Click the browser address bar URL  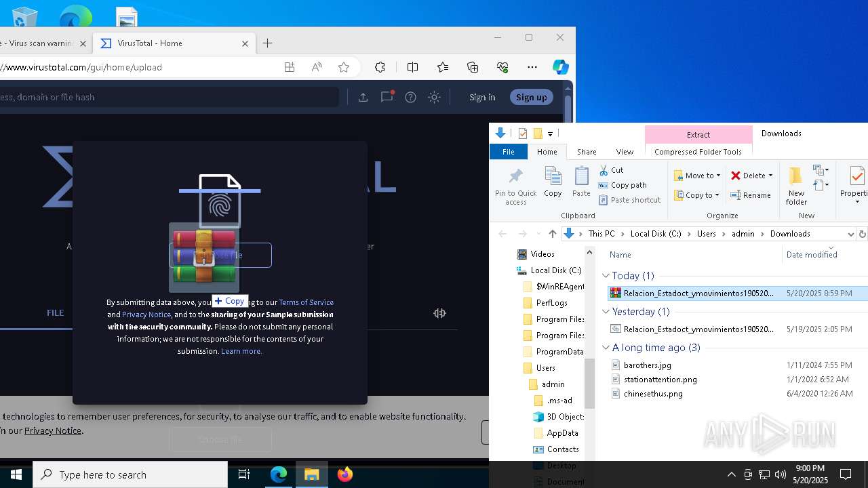[81, 67]
